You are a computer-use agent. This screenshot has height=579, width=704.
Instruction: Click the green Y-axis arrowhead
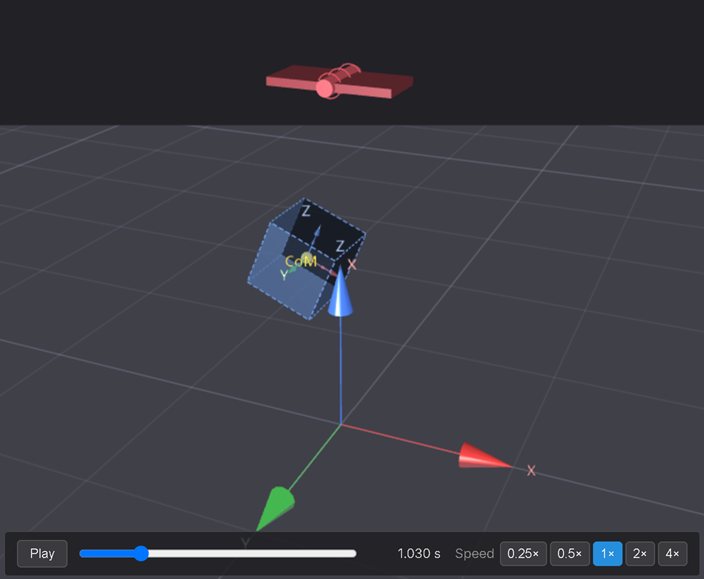click(275, 508)
